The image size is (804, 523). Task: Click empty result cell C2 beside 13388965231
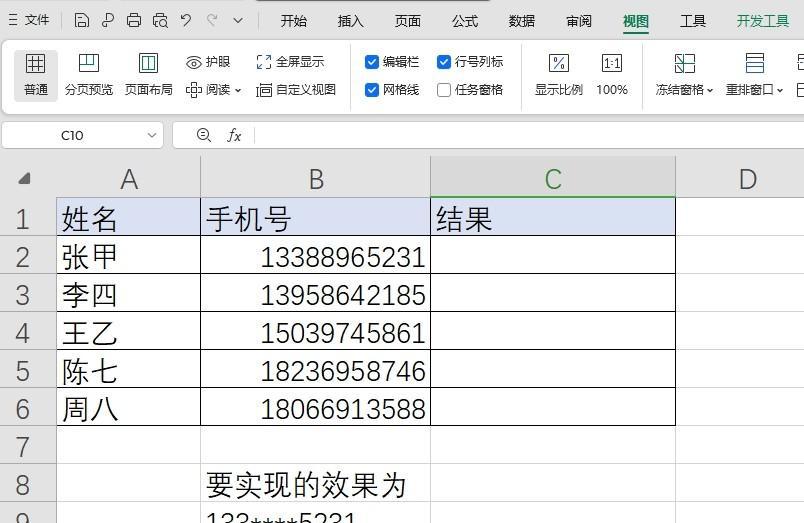point(553,255)
